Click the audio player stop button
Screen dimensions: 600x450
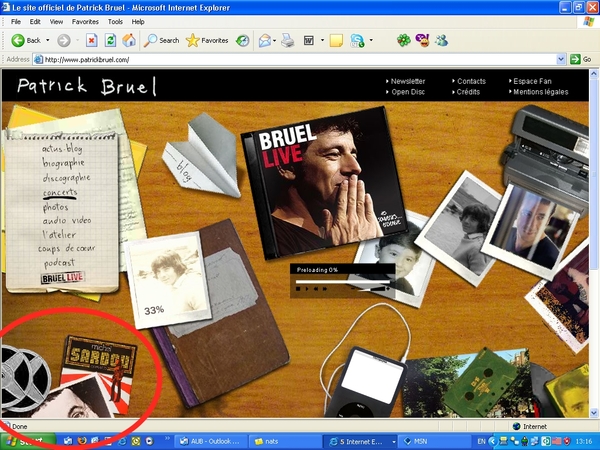click(298, 289)
